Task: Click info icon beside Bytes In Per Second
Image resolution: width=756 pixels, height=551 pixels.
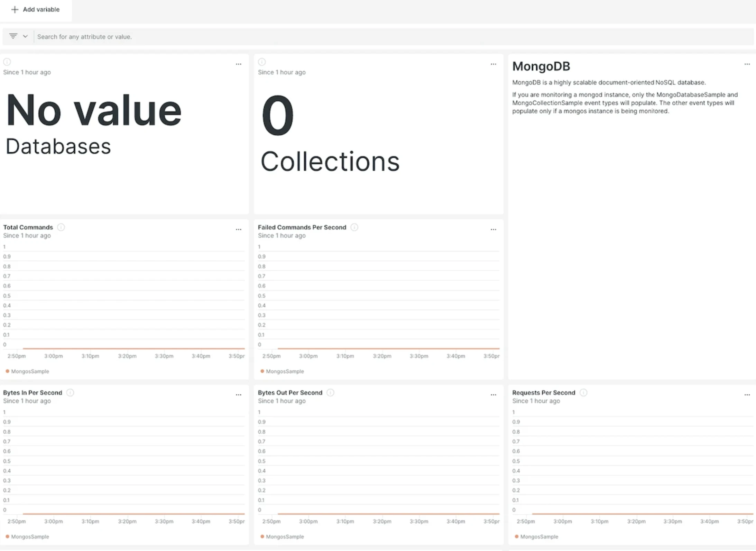Action: [70, 392]
